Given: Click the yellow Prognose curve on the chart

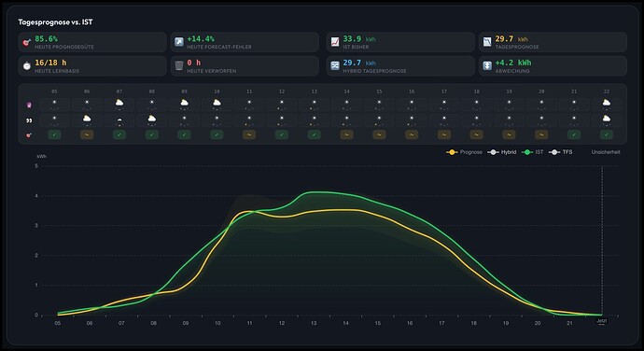Looking at the screenshot, I should pos(345,210).
